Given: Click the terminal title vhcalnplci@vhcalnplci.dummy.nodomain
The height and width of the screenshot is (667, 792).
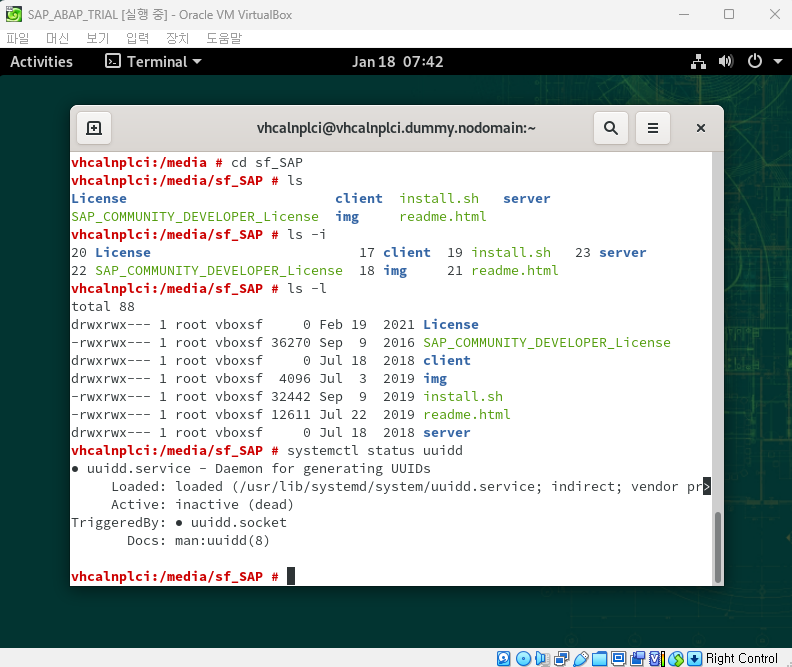Looking at the screenshot, I should pos(395,128).
